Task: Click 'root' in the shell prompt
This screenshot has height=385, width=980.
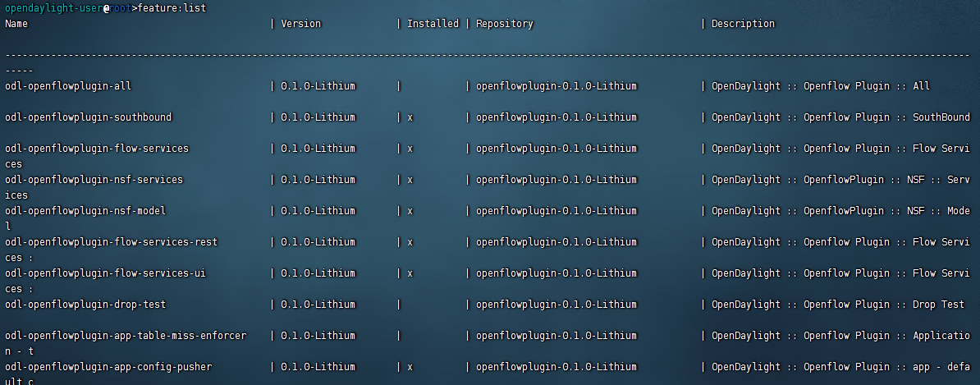Action: tap(121, 8)
